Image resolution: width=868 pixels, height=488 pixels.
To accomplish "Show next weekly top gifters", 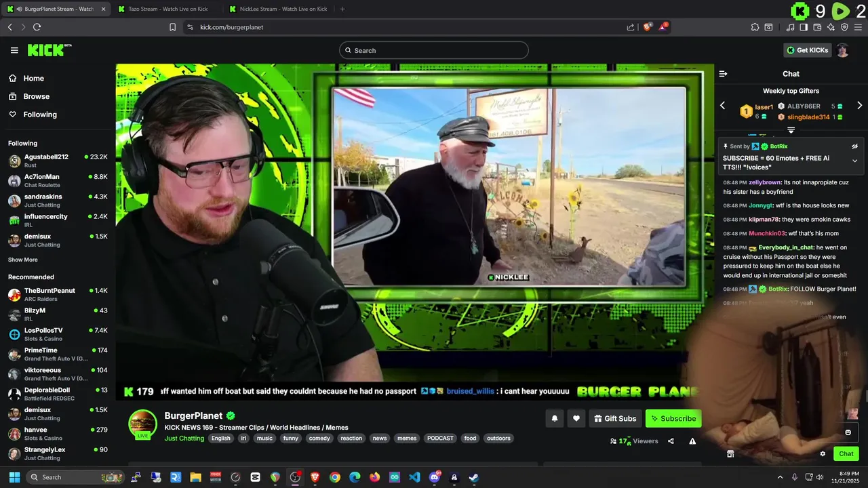I will [x=859, y=106].
